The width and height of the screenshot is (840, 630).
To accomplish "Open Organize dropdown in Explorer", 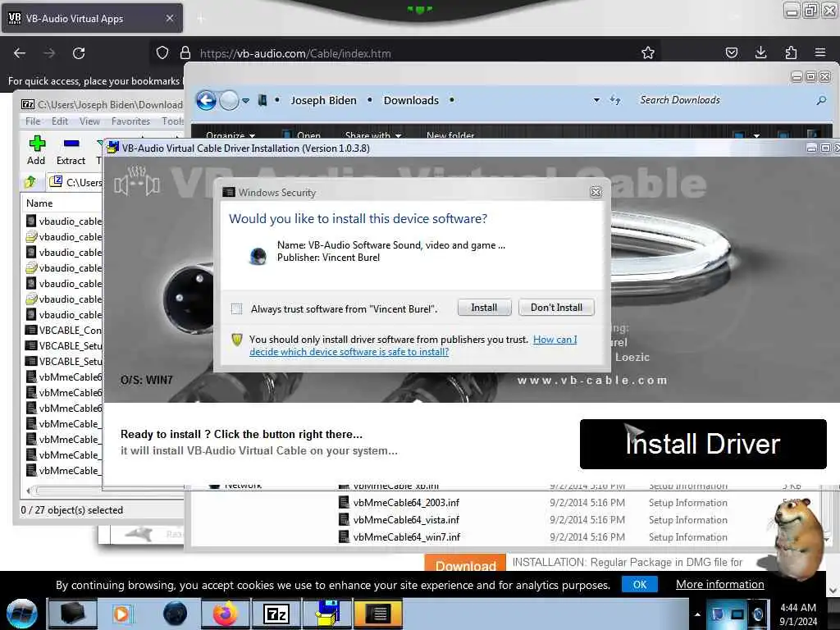I will (231, 135).
